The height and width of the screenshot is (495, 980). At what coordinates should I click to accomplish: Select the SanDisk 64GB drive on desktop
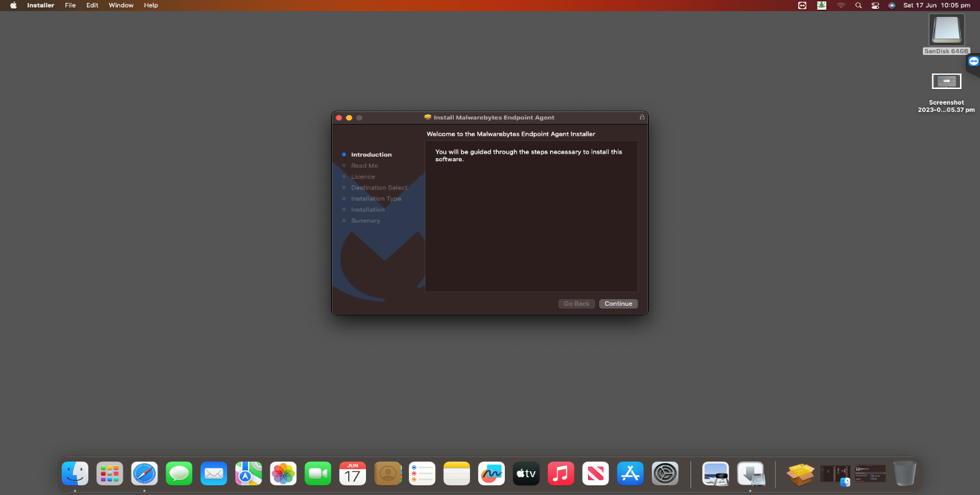point(947,34)
